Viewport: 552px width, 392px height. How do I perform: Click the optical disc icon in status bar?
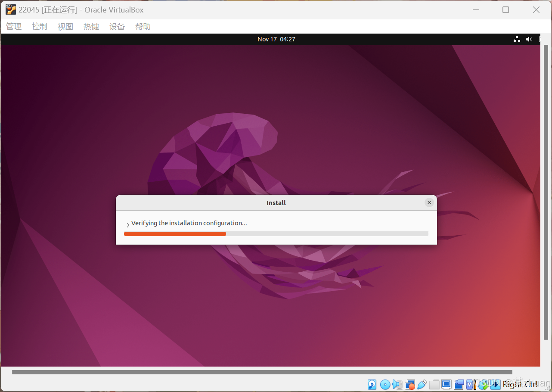385,384
